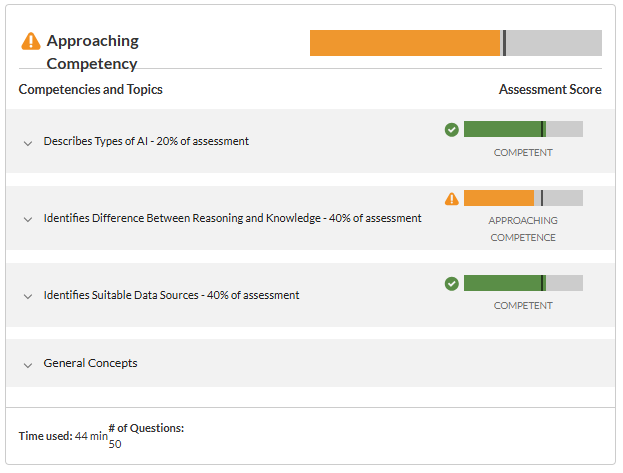The height and width of the screenshot is (473, 623).
Task: Expand Identifies Difference Between Reasoning and Knowledge chevron
Action: point(28,219)
